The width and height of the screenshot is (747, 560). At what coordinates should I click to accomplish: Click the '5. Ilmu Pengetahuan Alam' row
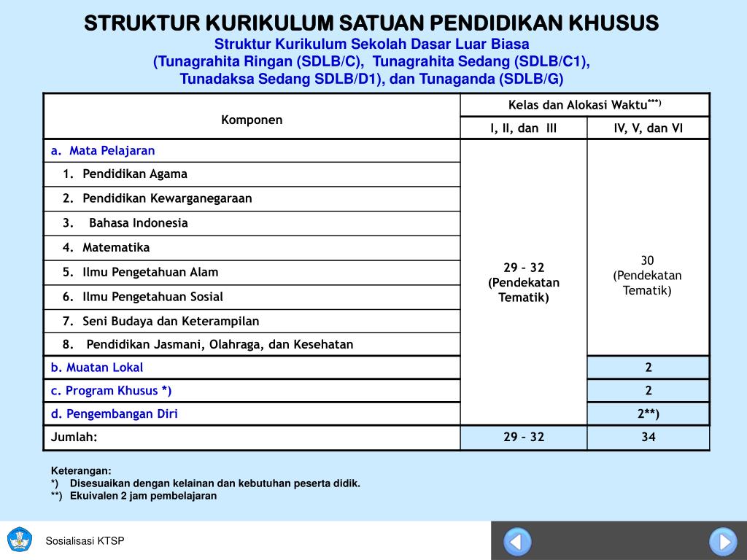point(252,273)
